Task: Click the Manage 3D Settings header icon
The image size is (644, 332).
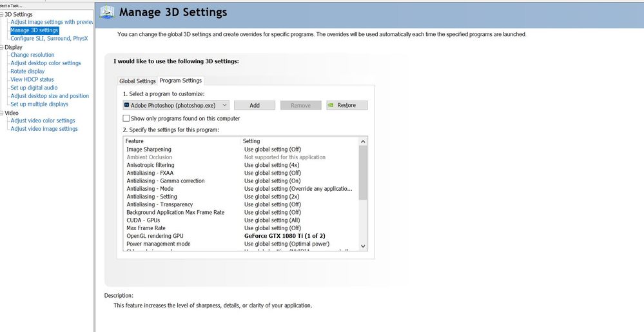Action: click(107, 12)
